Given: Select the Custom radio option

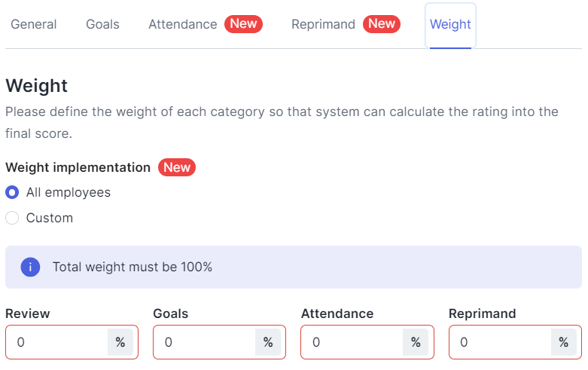Looking at the screenshot, I should (12, 218).
